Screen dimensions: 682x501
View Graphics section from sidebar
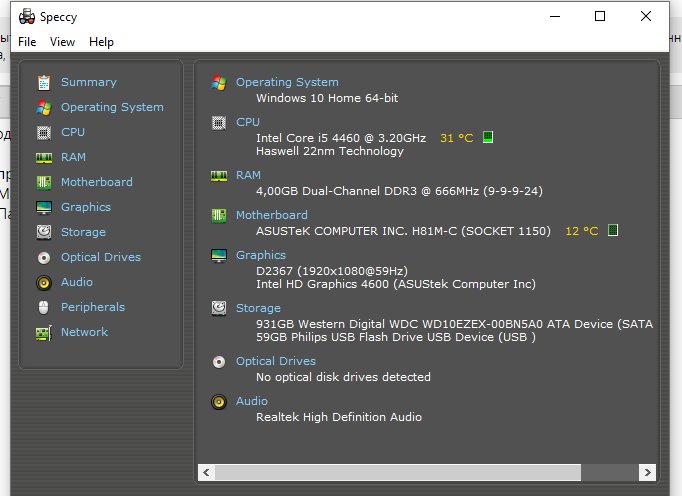[x=86, y=207]
